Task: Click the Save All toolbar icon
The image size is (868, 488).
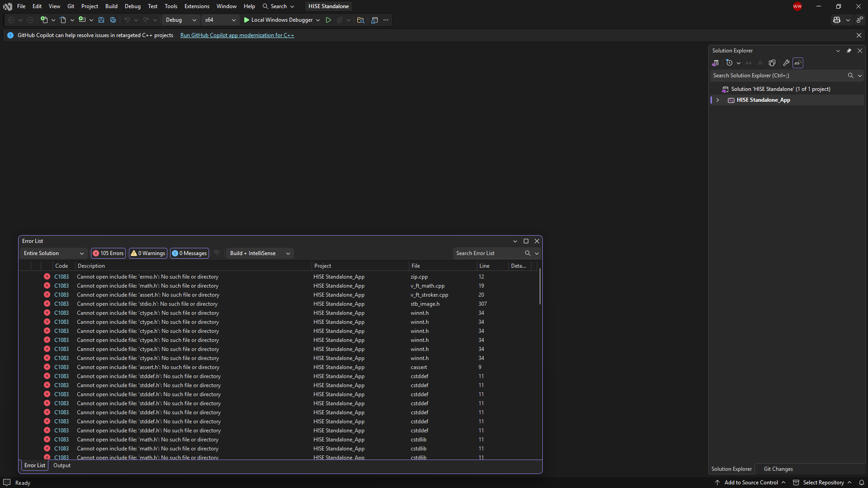Action: coord(113,20)
